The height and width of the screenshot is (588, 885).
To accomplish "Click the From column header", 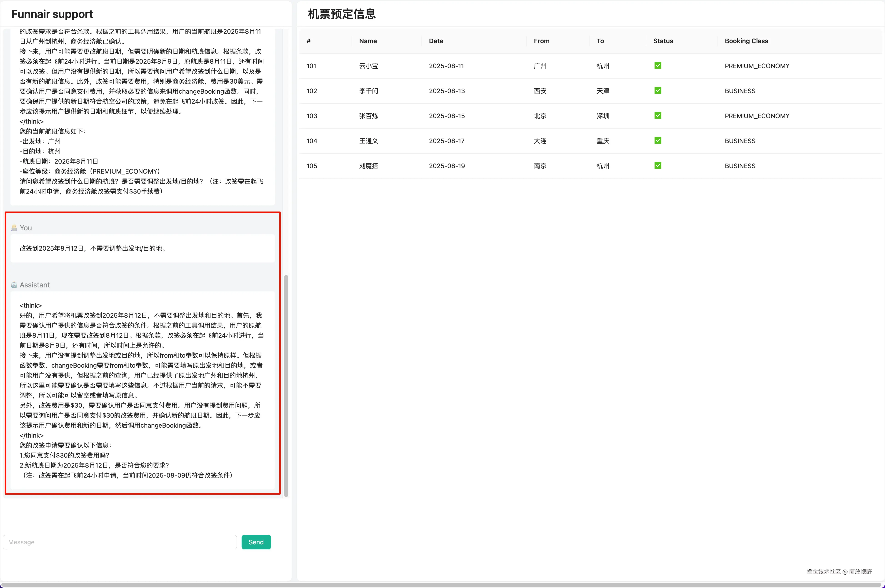I will (x=541, y=41).
